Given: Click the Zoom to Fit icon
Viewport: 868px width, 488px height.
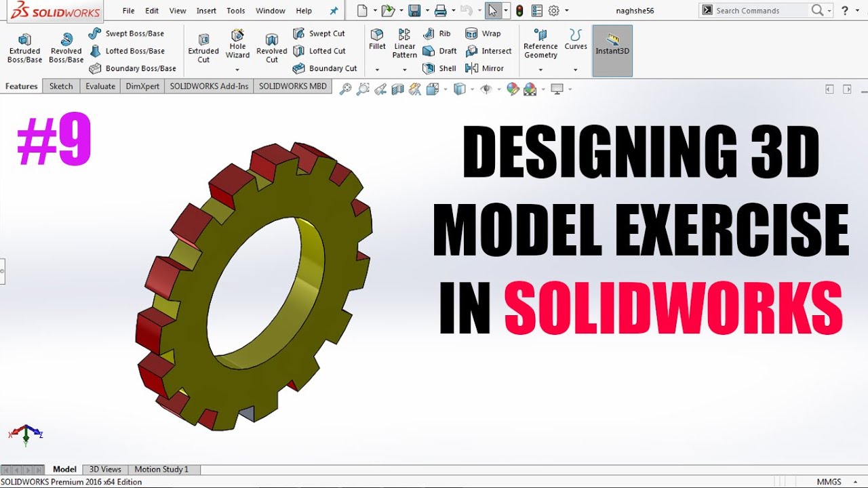Looking at the screenshot, I should click(x=345, y=89).
